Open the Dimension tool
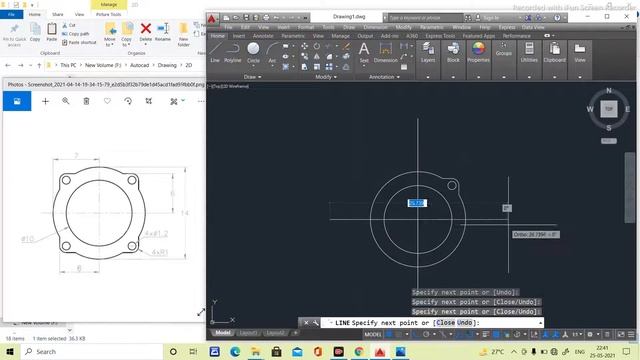Screen dimensions: 640x360 click(385, 53)
